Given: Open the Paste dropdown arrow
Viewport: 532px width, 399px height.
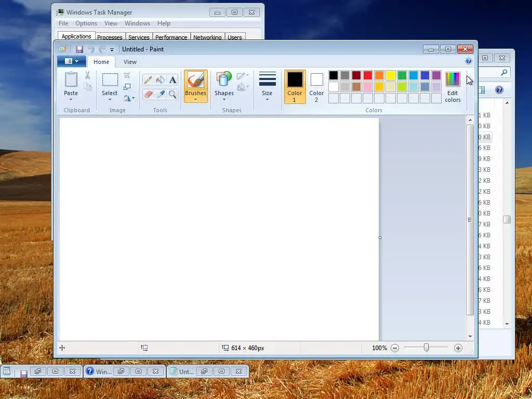Looking at the screenshot, I should pyautogui.click(x=71, y=99).
